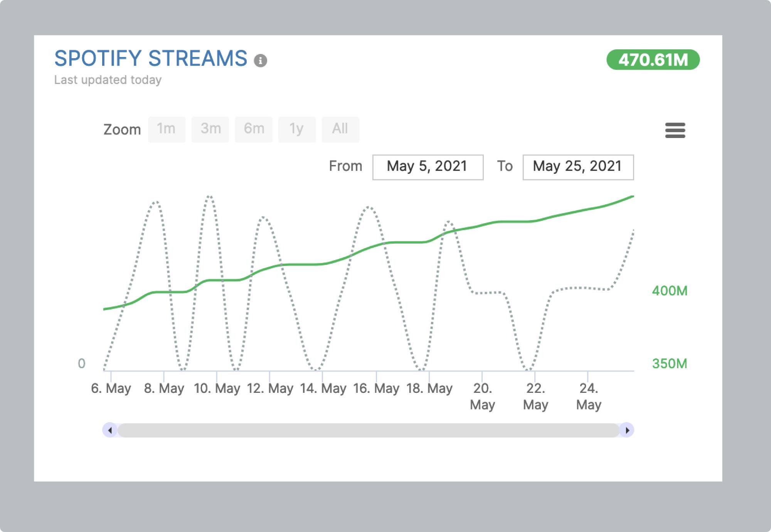
Task: Open the chart hamburger menu
Action: 675,130
